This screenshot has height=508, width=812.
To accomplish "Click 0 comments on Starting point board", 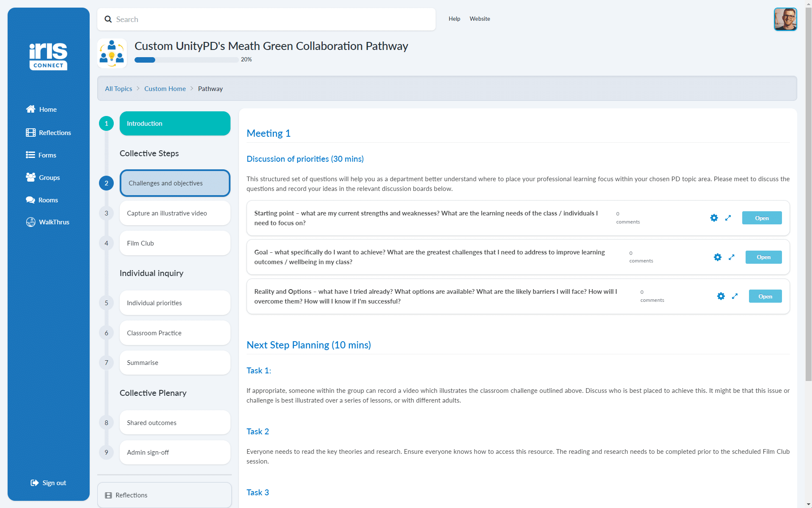I will [x=628, y=218].
